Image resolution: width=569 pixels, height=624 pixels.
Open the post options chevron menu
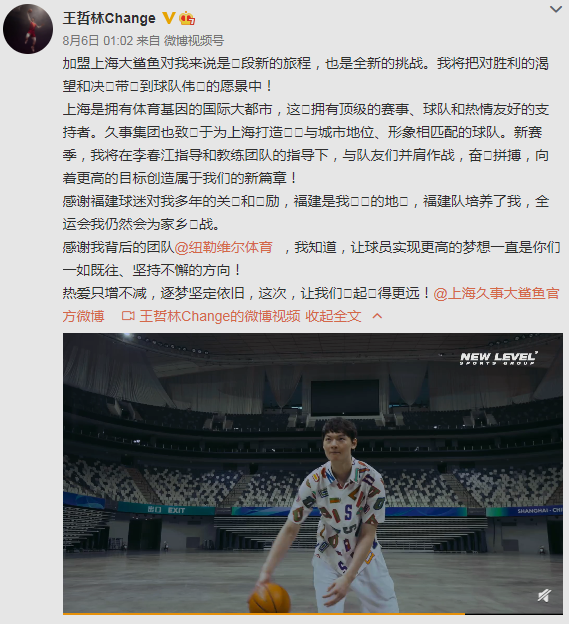coord(555,10)
